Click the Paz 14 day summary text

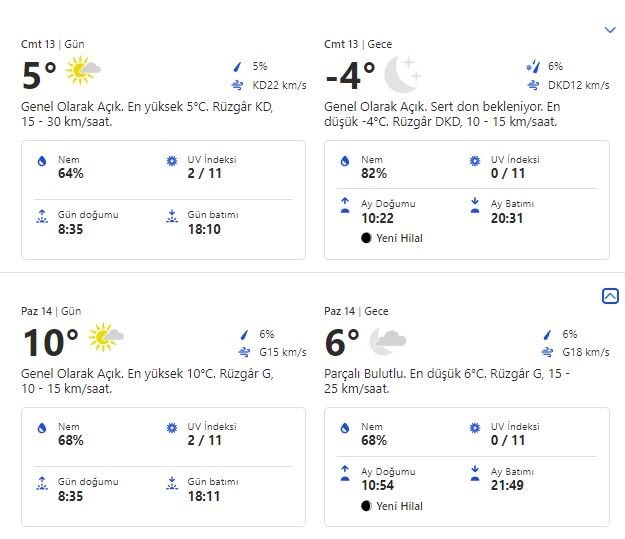[x=146, y=381]
